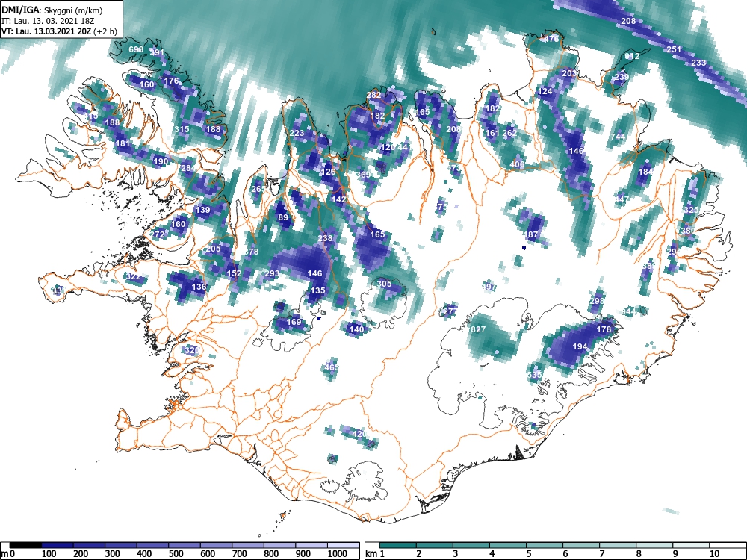747x560 pixels.
Task: Click the visibility value 315 on the map
Action: [x=182, y=129]
